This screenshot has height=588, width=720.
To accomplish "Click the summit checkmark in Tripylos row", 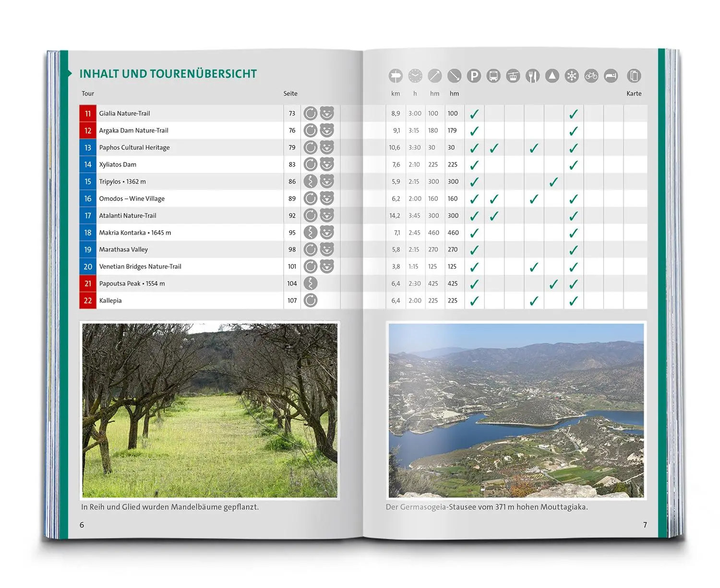I will [553, 182].
